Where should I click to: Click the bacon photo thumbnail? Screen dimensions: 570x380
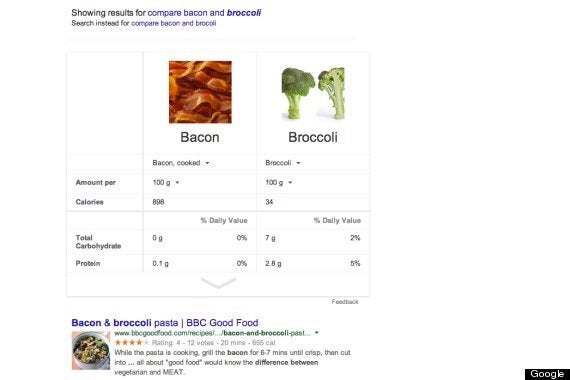point(200,92)
